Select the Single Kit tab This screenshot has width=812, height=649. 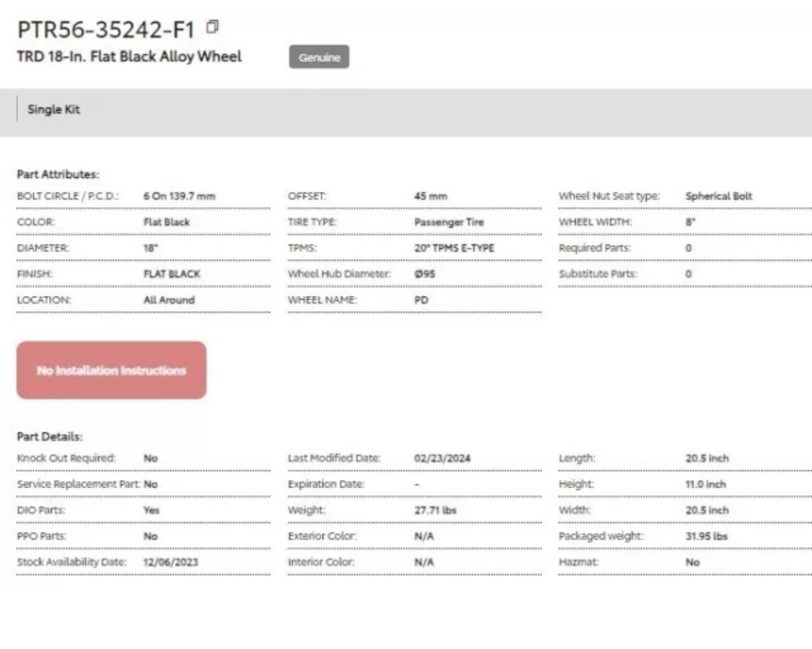tap(53, 109)
